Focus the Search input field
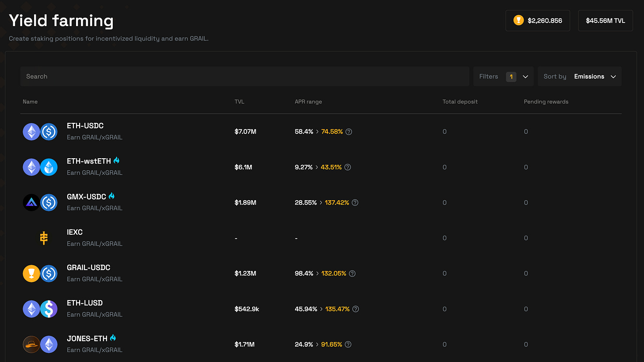Image resolution: width=644 pixels, height=362 pixels. coord(245,76)
